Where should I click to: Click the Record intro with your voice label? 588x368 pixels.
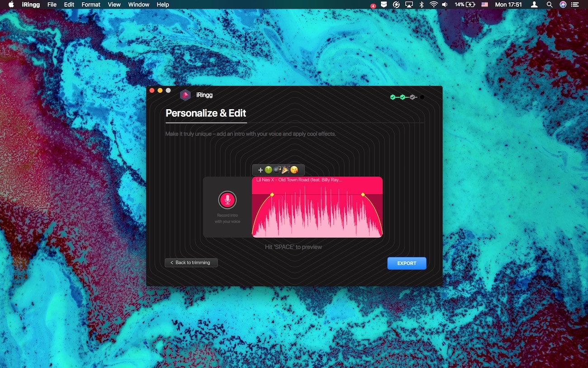coord(228,218)
